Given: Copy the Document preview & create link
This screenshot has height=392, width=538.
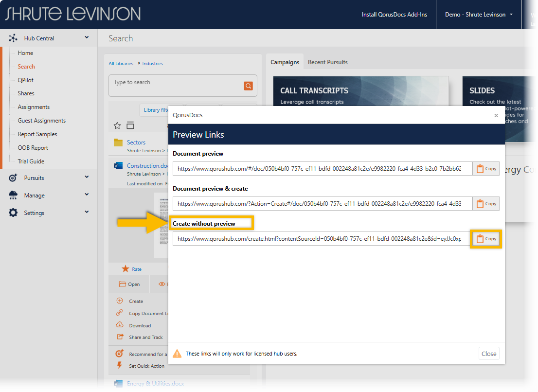Looking at the screenshot, I should 485,204.
